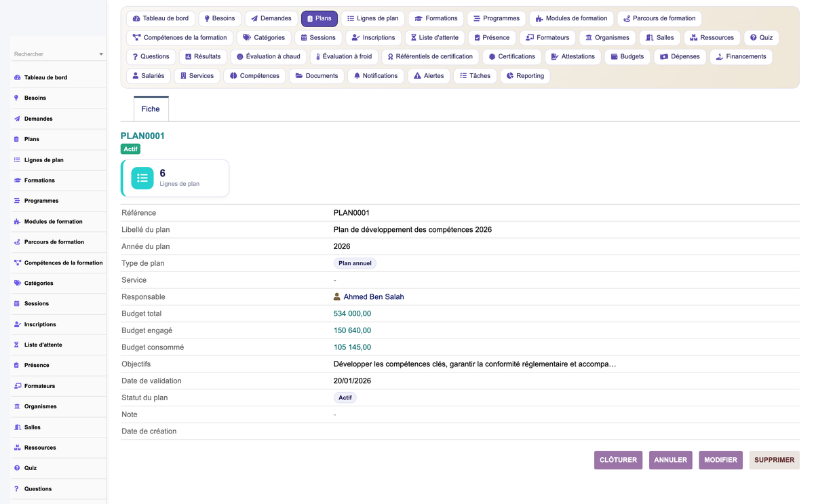The image size is (814, 504).
Task: Open Services from the top navigation
Action: [197, 76]
